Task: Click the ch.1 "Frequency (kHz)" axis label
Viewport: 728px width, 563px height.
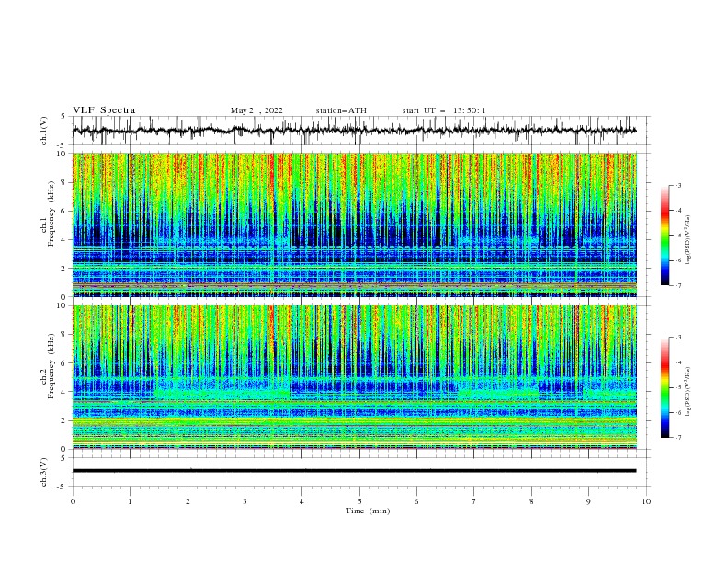Action: (51, 213)
